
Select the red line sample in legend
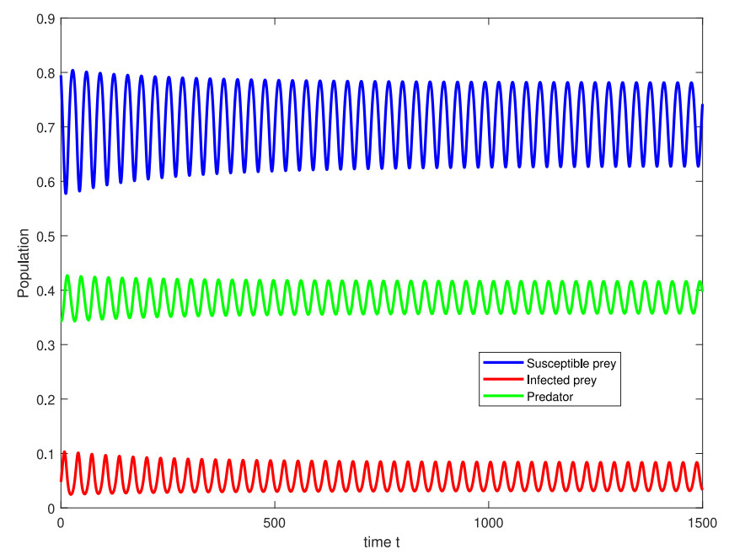(503, 381)
